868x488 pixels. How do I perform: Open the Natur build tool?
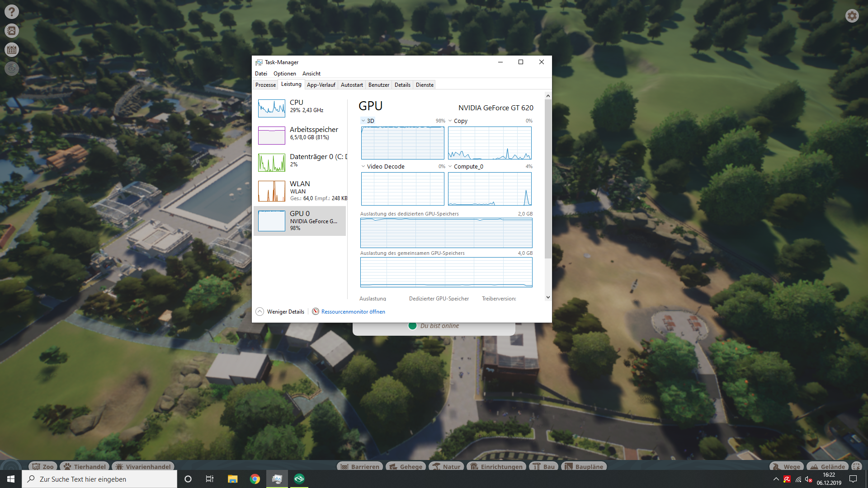(446, 467)
